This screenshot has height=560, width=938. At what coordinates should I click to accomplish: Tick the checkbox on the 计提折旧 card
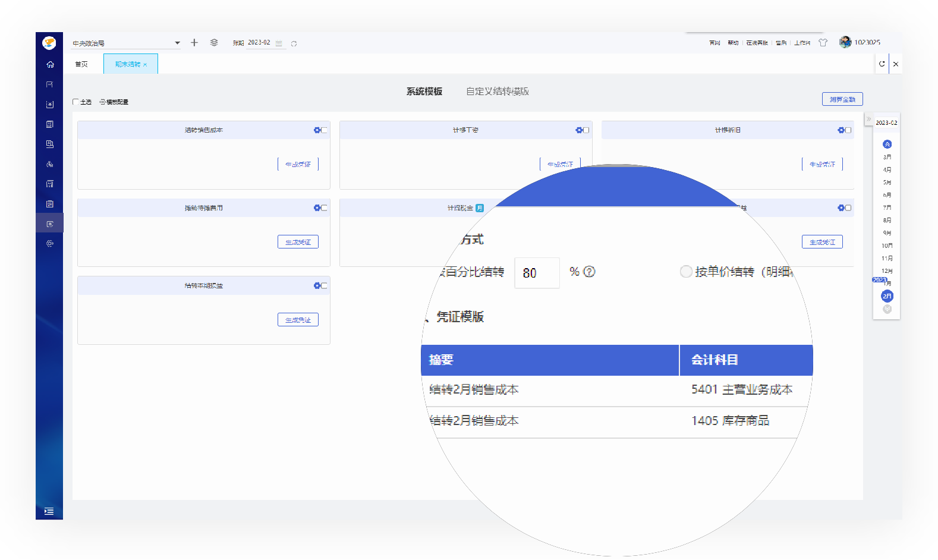(848, 130)
